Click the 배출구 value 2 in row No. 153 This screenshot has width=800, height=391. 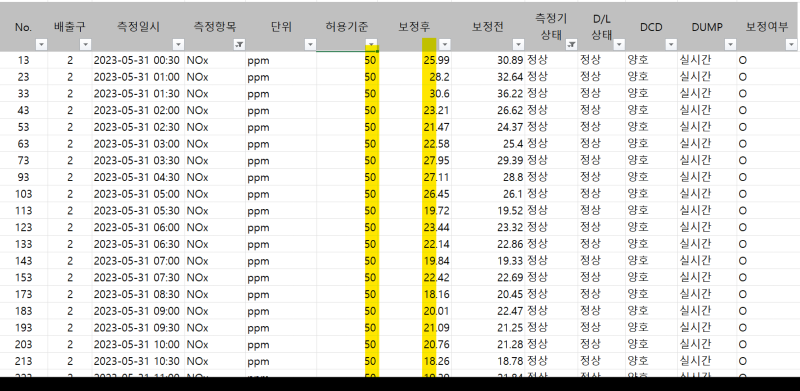pyautogui.click(x=70, y=277)
